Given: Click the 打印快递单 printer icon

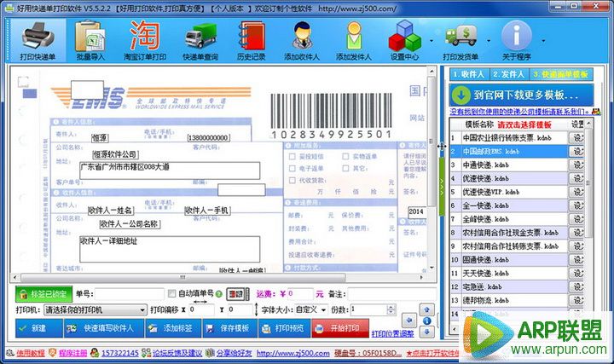Looking at the screenshot, I should [37, 38].
